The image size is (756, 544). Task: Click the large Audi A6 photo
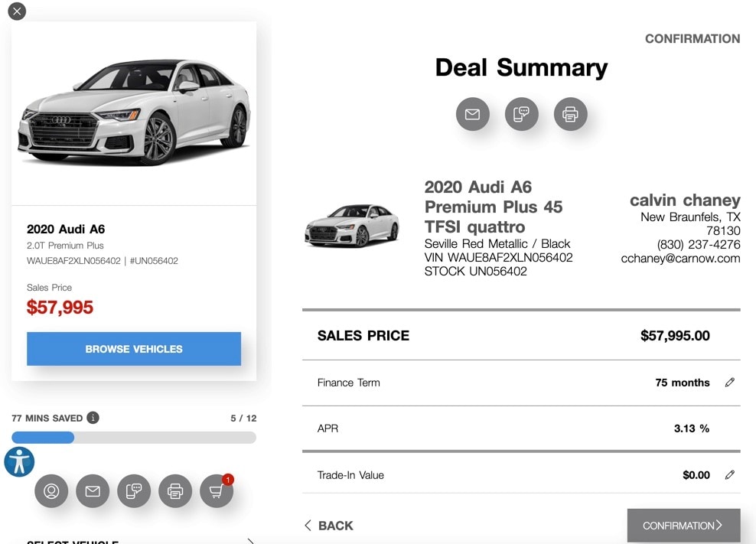click(x=134, y=111)
